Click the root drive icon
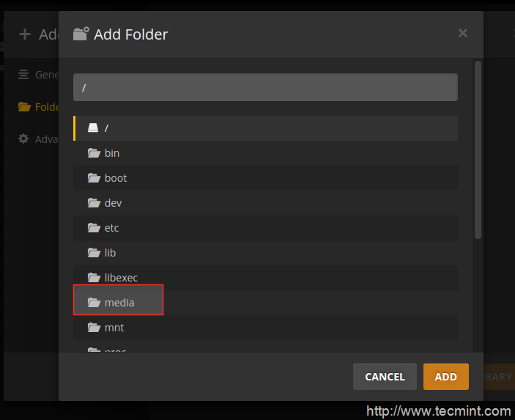The height and width of the screenshot is (420, 515). coord(93,128)
